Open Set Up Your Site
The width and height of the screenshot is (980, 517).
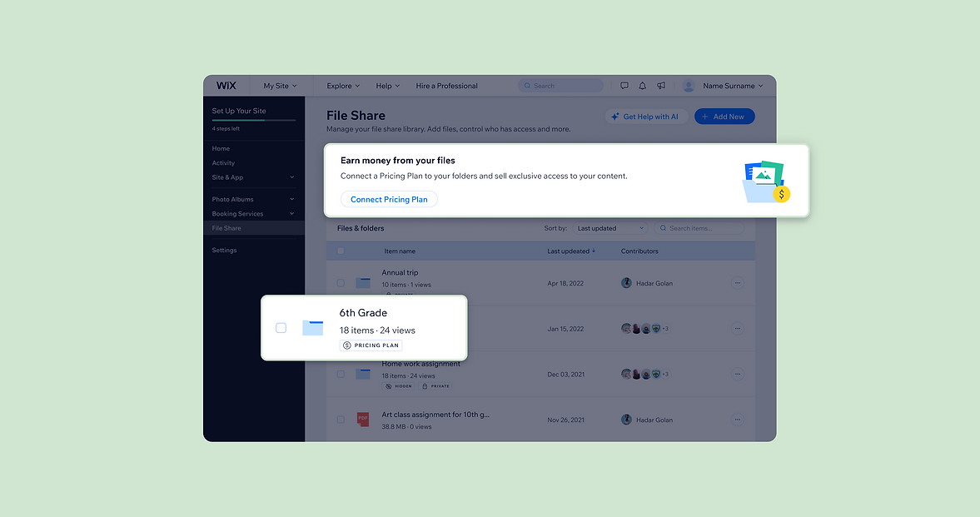pos(239,111)
